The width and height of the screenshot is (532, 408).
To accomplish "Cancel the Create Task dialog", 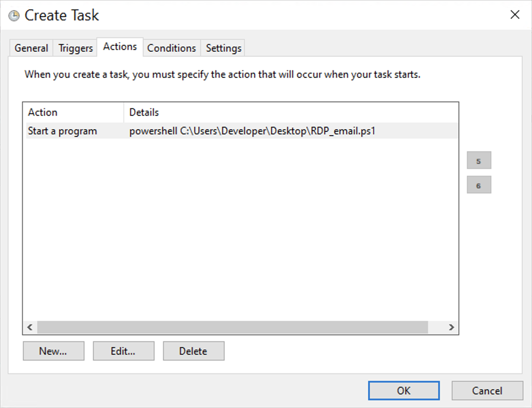I will 487,390.
